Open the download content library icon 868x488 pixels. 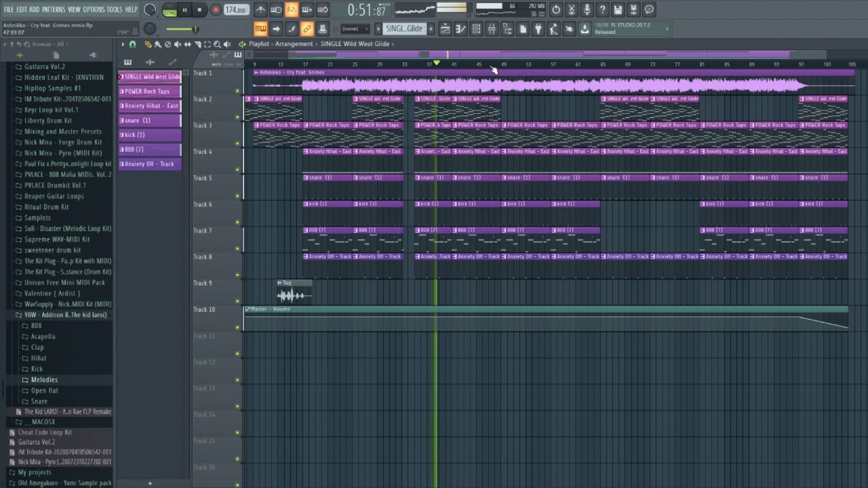(x=585, y=28)
